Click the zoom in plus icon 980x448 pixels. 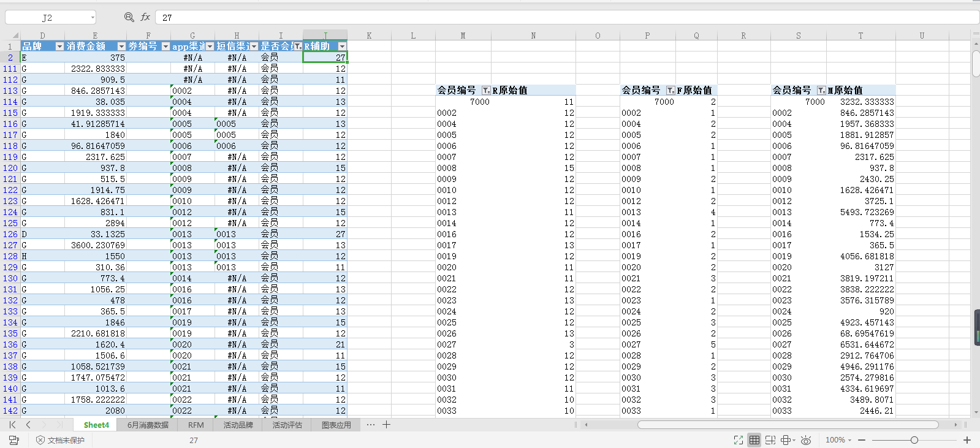point(967,440)
